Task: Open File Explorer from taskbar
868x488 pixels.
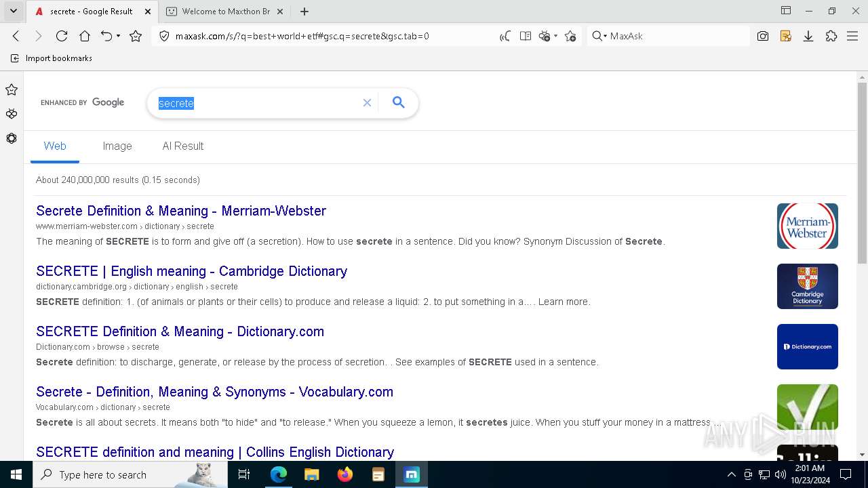Action: pos(312,474)
